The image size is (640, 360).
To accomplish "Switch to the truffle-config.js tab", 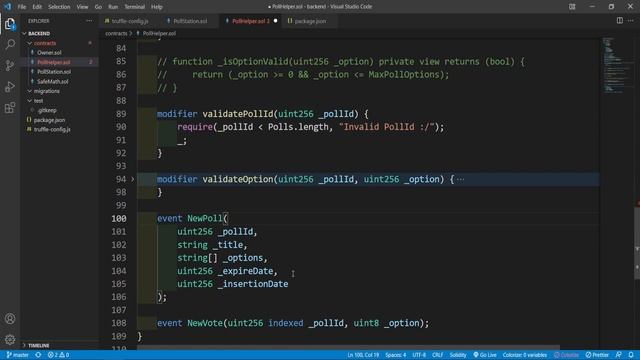I will [x=130, y=21].
